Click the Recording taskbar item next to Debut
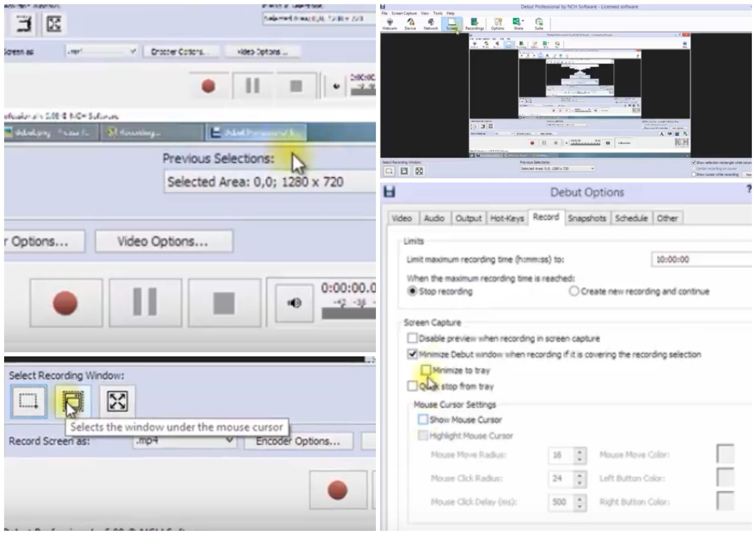 (x=152, y=132)
